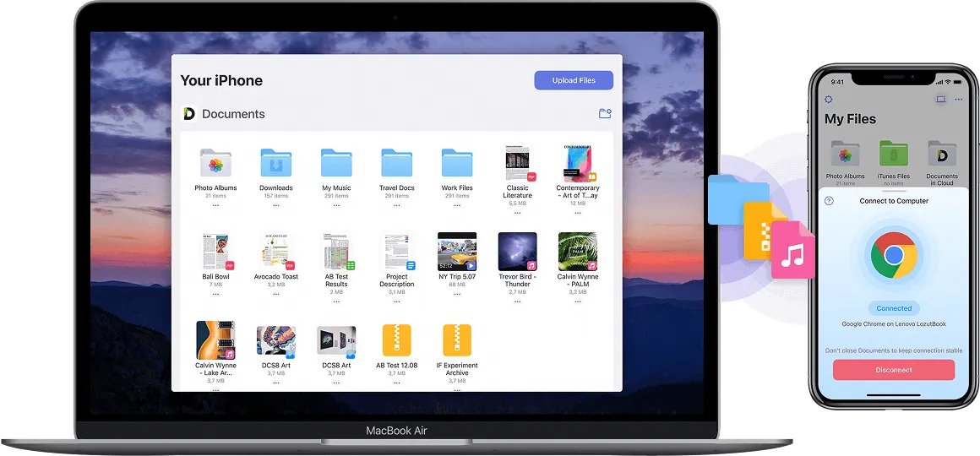This screenshot has height=456, width=980.
Task: Create a new folder with the folder-plus icon
Action: 604,113
